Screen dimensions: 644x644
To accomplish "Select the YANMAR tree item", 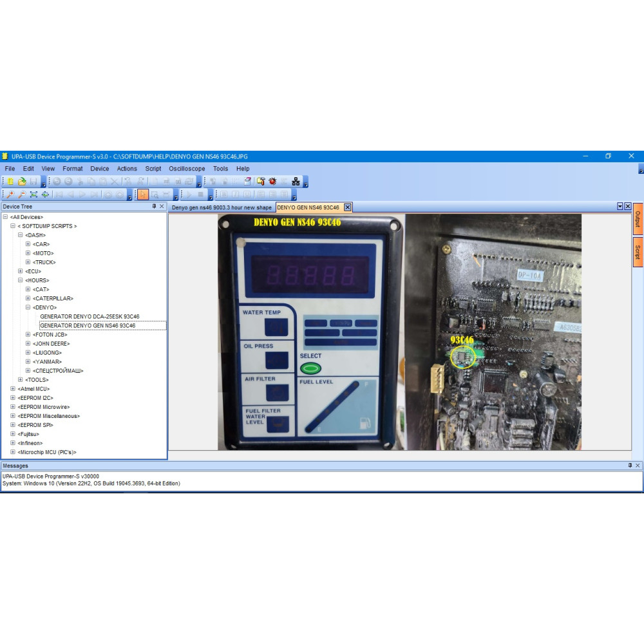I will point(47,361).
